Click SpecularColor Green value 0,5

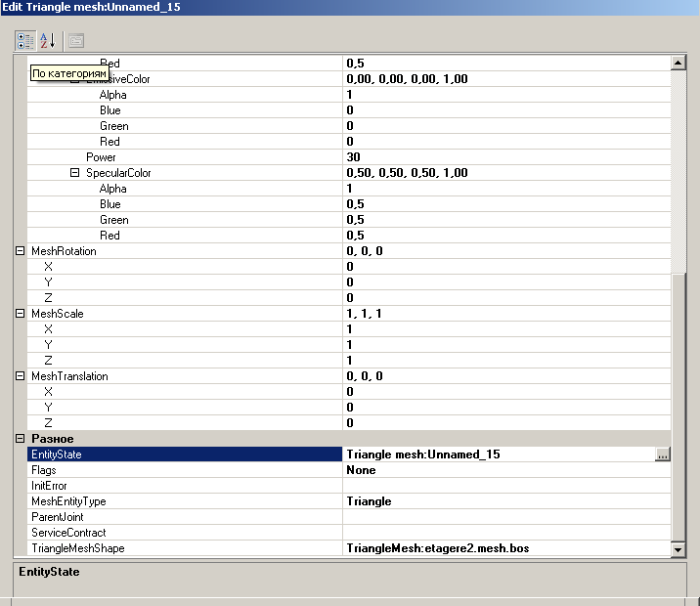[x=506, y=220]
